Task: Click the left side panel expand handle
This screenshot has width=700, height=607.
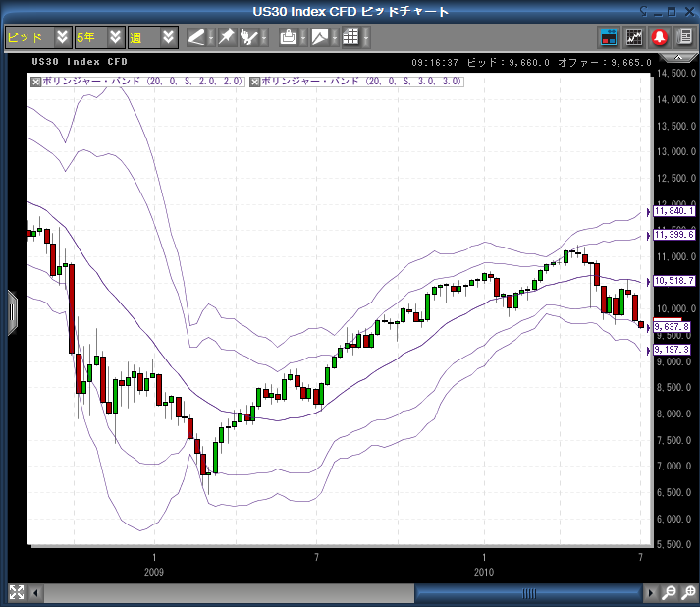Action: [x=12, y=312]
